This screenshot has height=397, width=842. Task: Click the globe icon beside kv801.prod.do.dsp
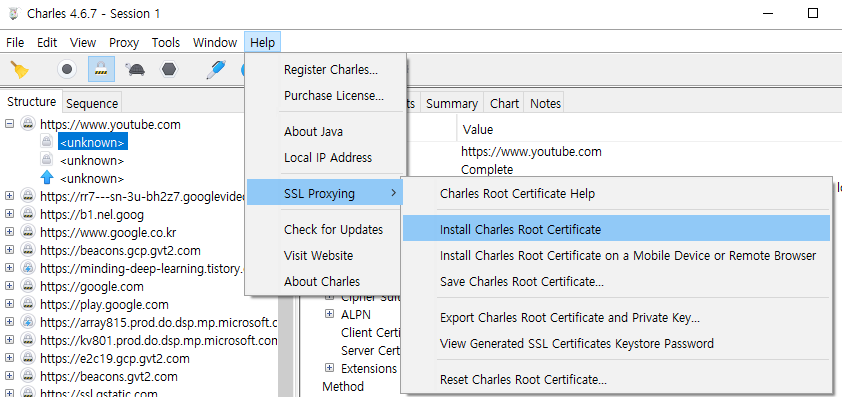pos(27,340)
